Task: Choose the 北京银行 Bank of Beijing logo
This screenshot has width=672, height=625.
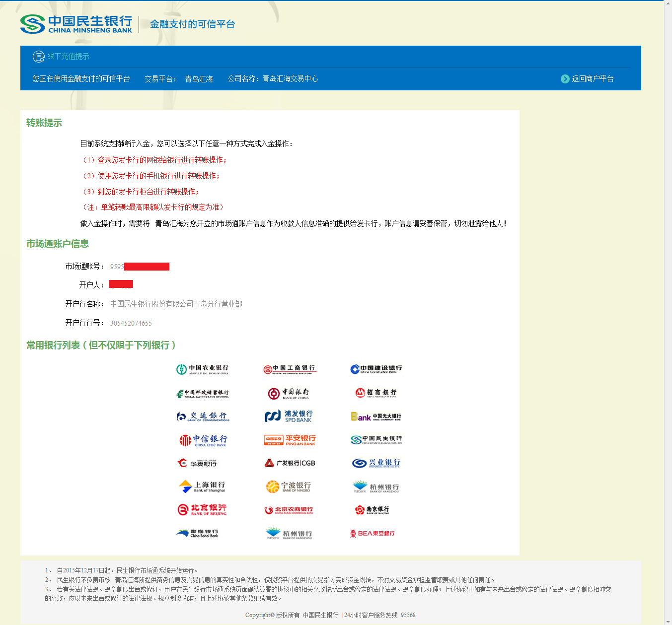Action: click(202, 510)
